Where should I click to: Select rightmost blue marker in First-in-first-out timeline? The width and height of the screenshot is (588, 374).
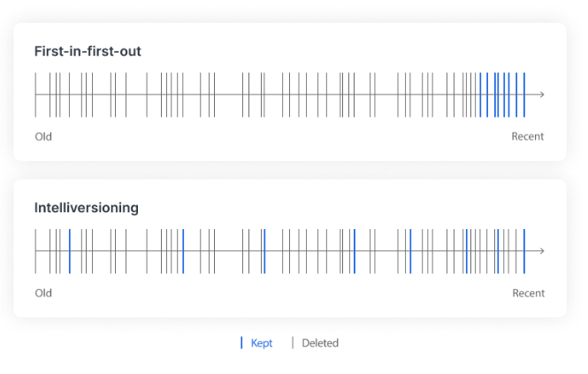pos(524,95)
